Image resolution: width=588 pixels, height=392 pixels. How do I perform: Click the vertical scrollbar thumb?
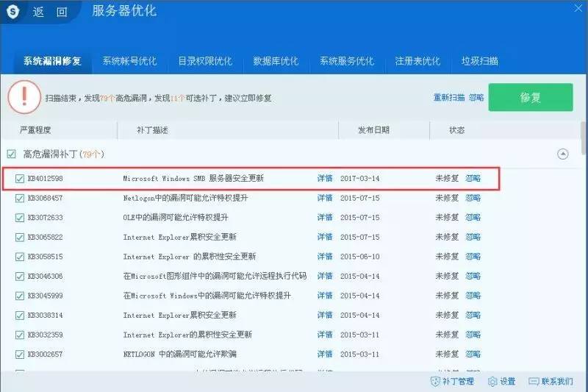tap(584, 138)
